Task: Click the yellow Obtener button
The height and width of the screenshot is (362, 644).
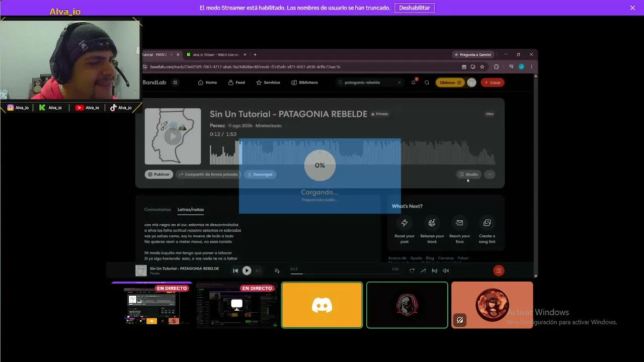Action: [450, 82]
